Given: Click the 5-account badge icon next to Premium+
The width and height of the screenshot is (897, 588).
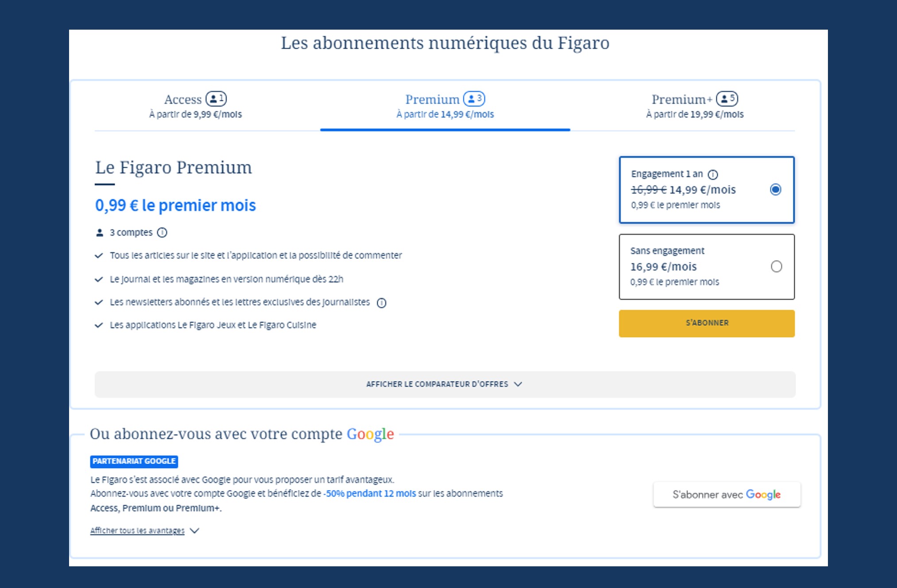Looking at the screenshot, I should click(727, 99).
